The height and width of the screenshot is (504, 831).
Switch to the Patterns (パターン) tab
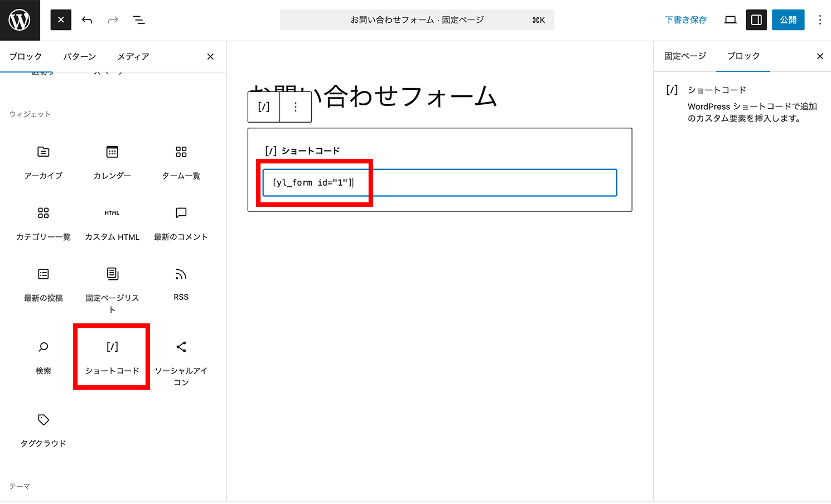[x=79, y=56]
